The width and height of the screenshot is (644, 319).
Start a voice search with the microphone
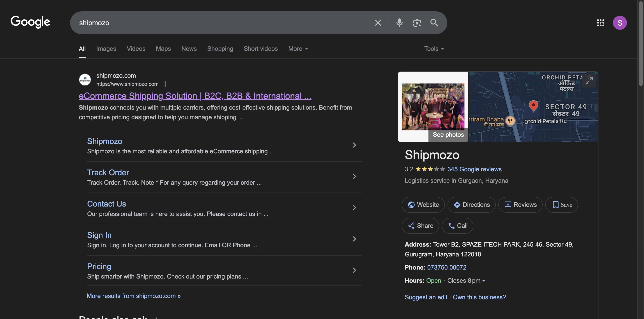(x=399, y=23)
